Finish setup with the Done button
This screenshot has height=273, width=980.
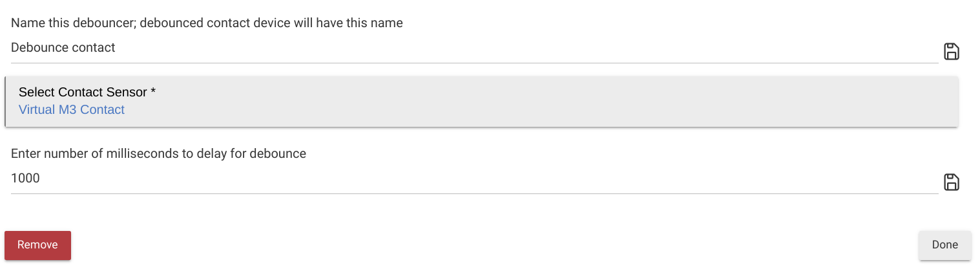[x=944, y=245]
